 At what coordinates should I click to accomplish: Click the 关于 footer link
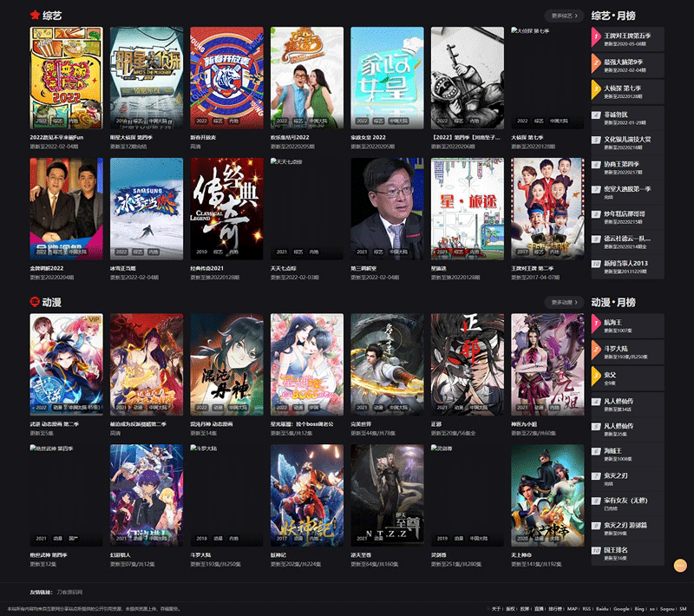click(x=496, y=609)
